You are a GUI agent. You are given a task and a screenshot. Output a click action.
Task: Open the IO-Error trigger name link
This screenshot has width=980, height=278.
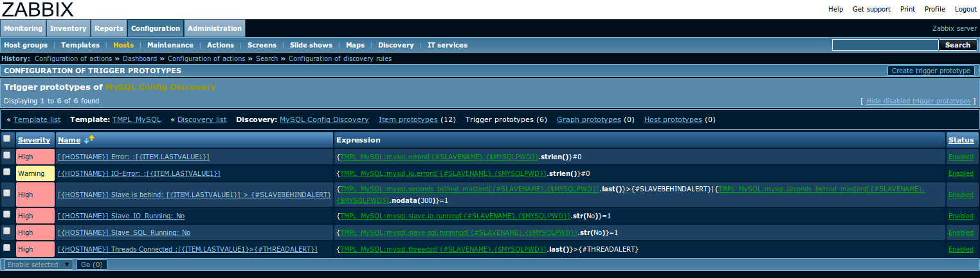[139, 173]
